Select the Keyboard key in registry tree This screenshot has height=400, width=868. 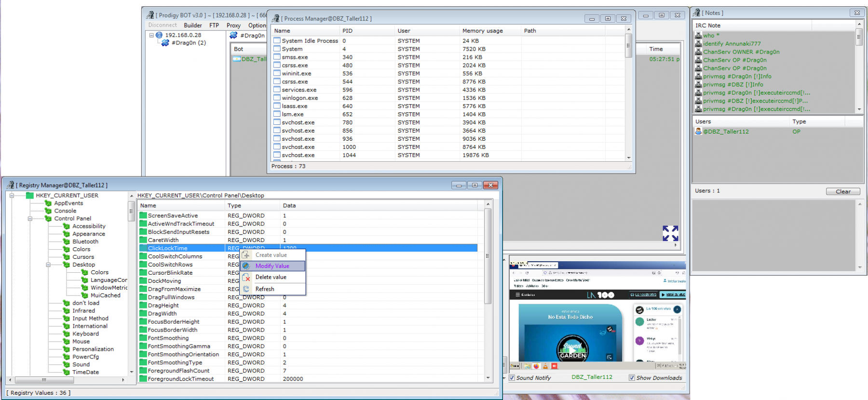click(85, 334)
